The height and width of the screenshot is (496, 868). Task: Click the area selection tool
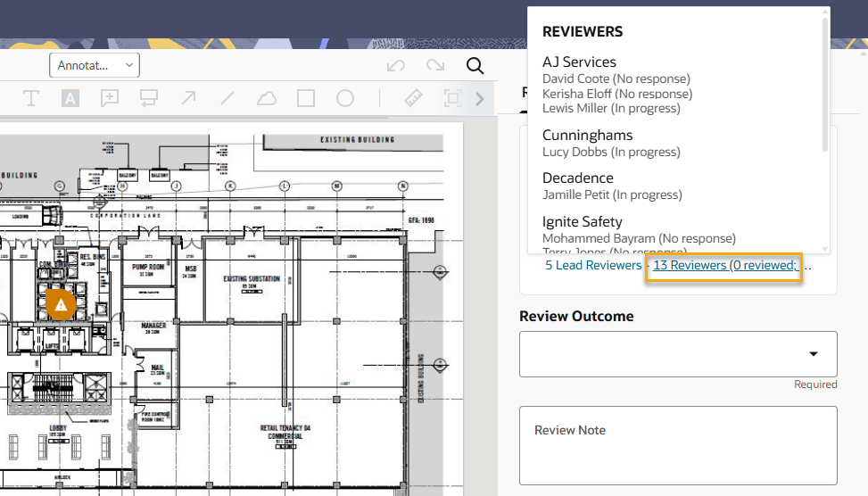click(452, 98)
